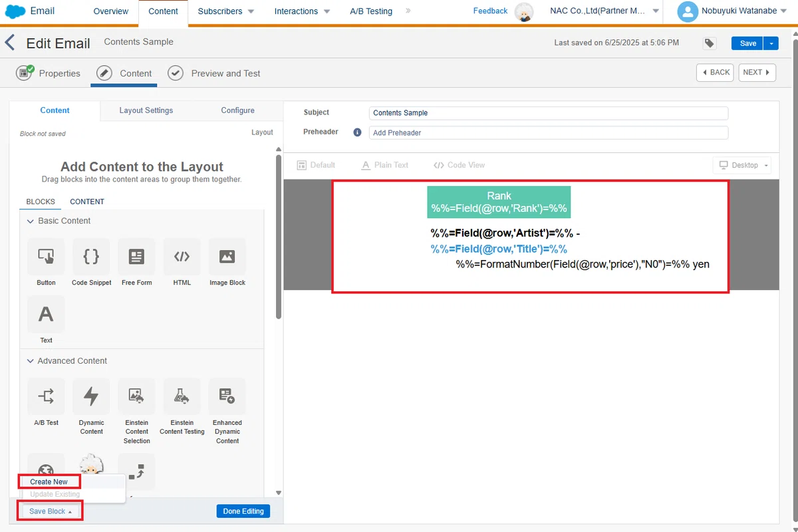Image resolution: width=798 pixels, height=532 pixels.
Task: Switch to the CONTENT sub-tab
Action: (87, 201)
